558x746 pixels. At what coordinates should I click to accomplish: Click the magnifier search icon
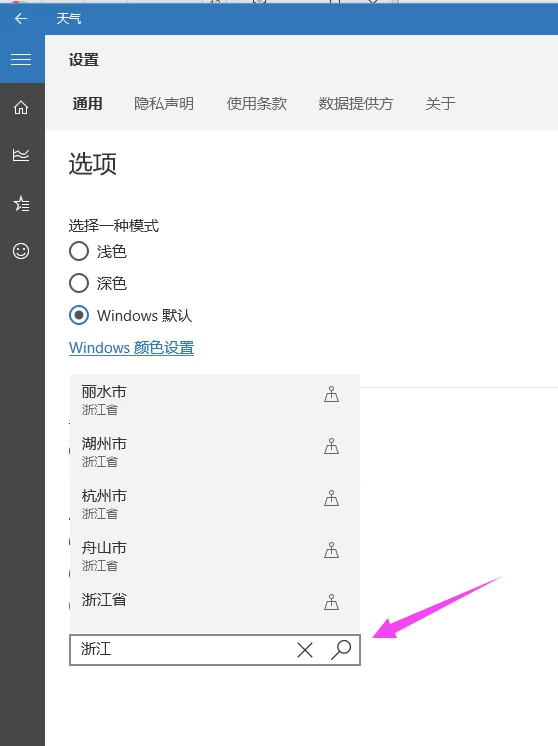pos(341,649)
